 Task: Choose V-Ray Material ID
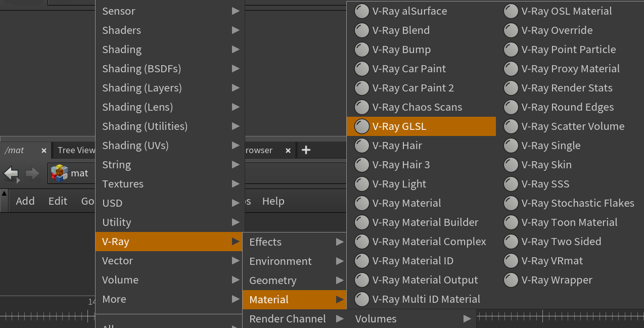[422, 261]
